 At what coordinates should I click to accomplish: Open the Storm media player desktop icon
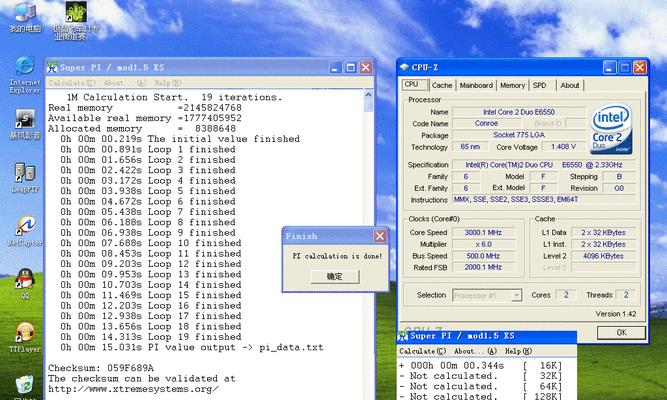tap(25, 124)
